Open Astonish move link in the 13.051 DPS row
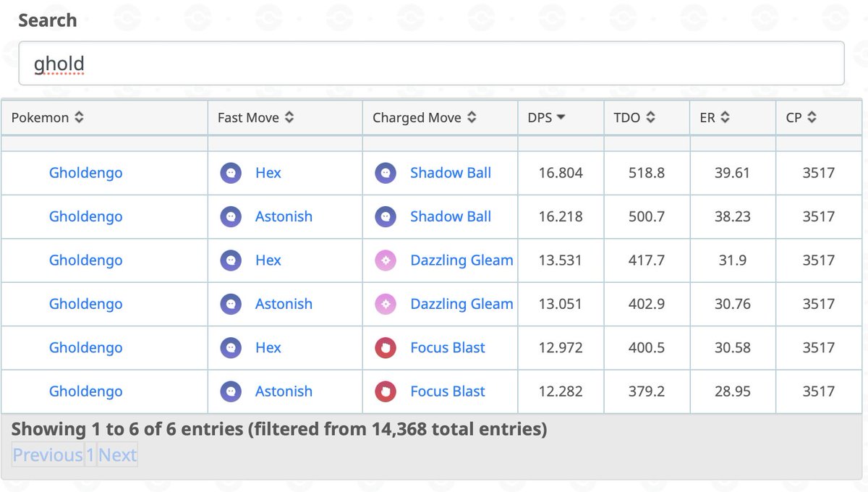 (284, 304)
